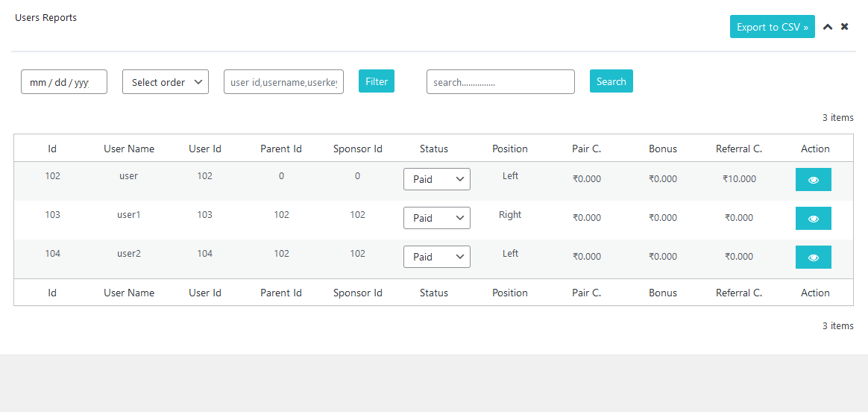Collapse the Users Reports panel chevron
Screen dimensions: 868x412
[x=828, y=27]
